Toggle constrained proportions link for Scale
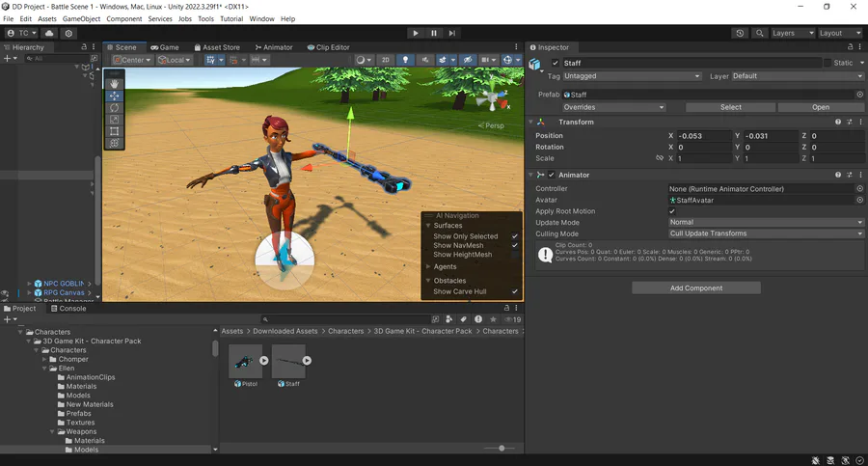Screen dimensions: 868x466 (x=660, y=158)
